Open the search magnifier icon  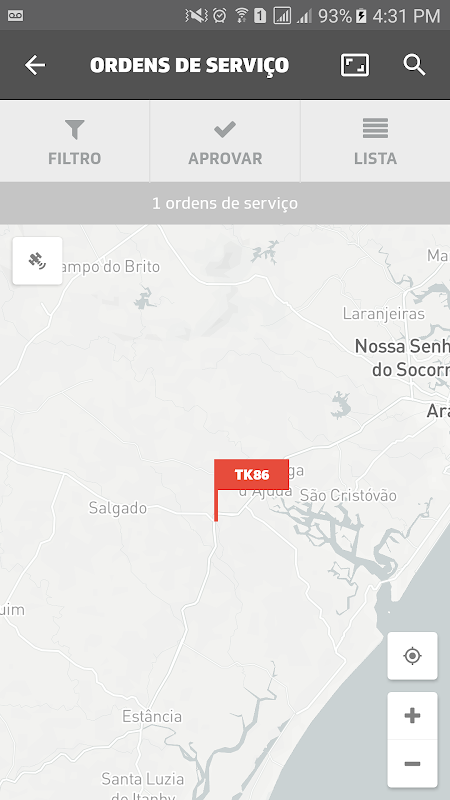point(414,65)
